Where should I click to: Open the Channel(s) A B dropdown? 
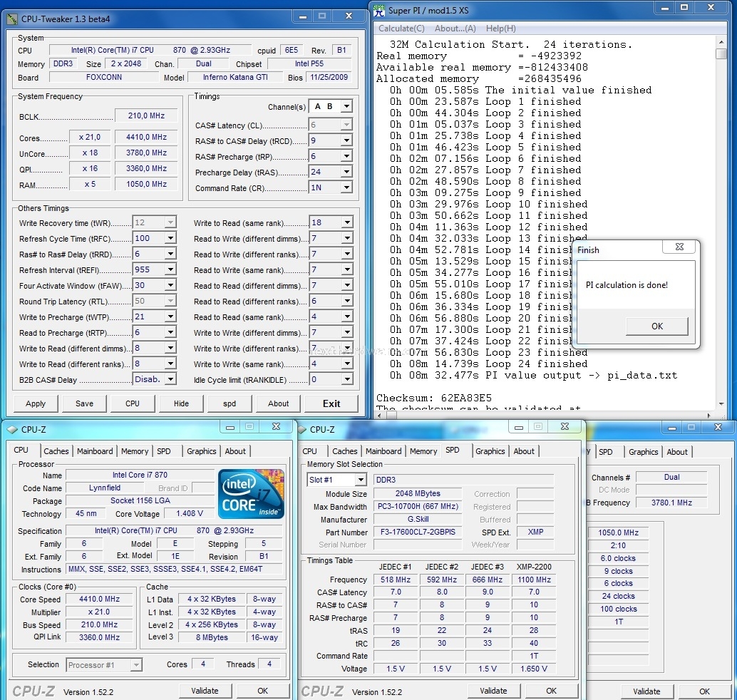click(x=346, y=107)
